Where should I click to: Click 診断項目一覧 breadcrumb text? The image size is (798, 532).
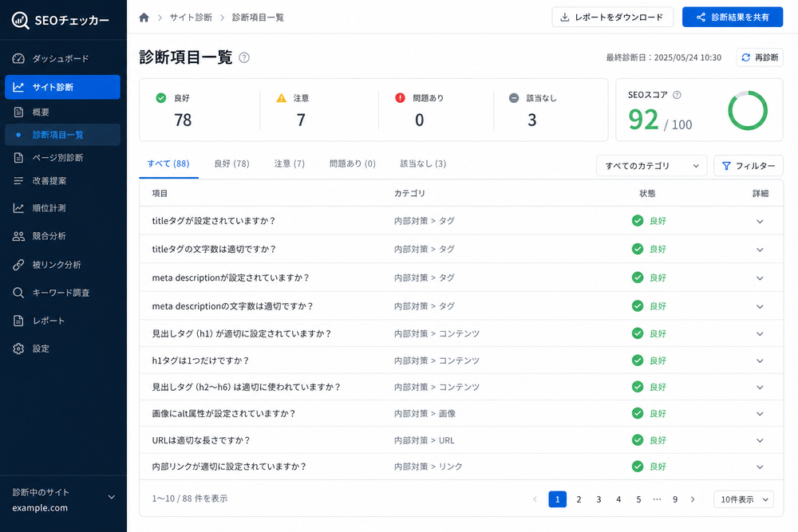pyautogui.click(x=258, y=18)
